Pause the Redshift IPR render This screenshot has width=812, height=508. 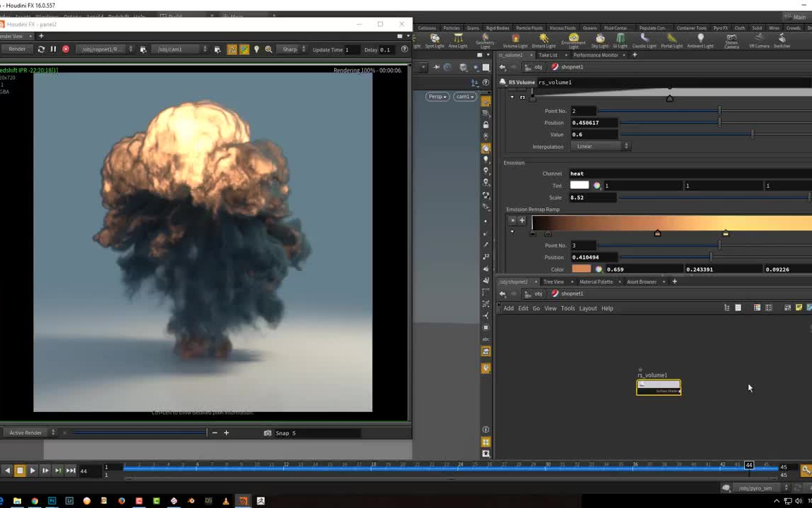[54, 49]
